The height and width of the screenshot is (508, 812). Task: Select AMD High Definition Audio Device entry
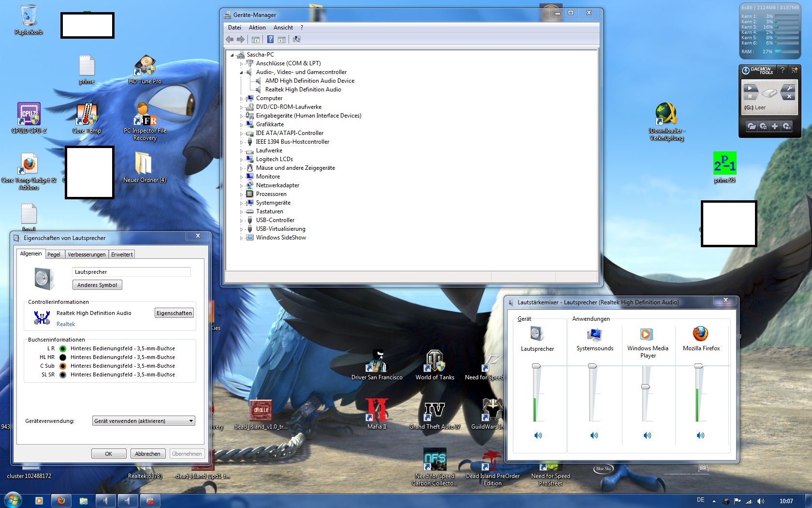point(309,81)
